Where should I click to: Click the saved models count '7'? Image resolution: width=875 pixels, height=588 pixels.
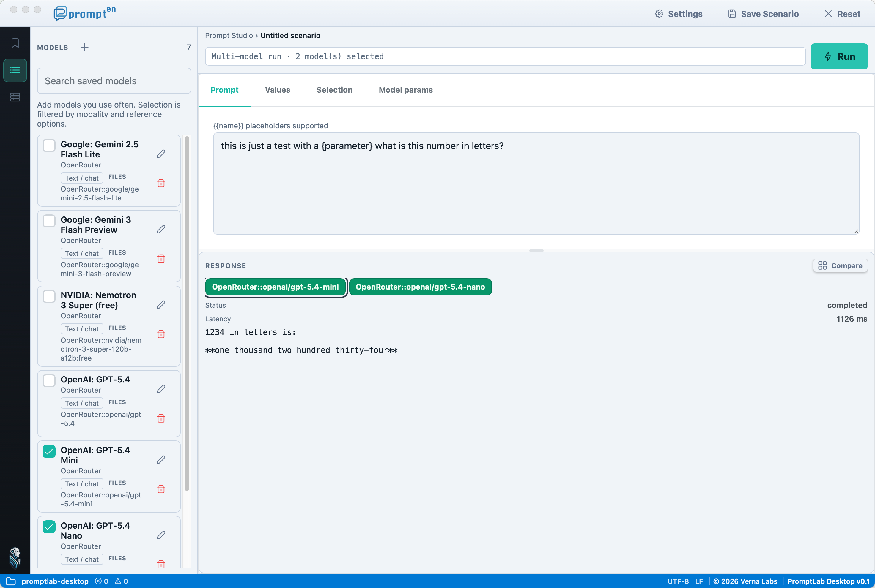189,47
